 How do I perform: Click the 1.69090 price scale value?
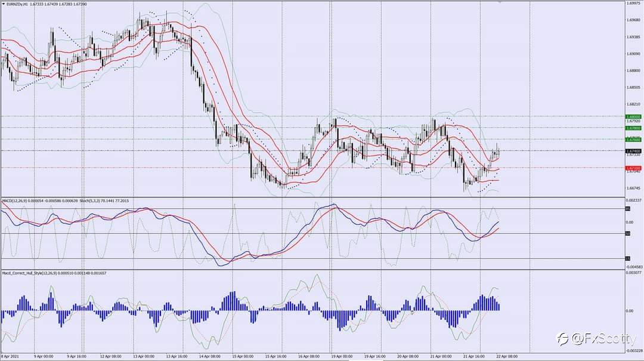[633, 54]
